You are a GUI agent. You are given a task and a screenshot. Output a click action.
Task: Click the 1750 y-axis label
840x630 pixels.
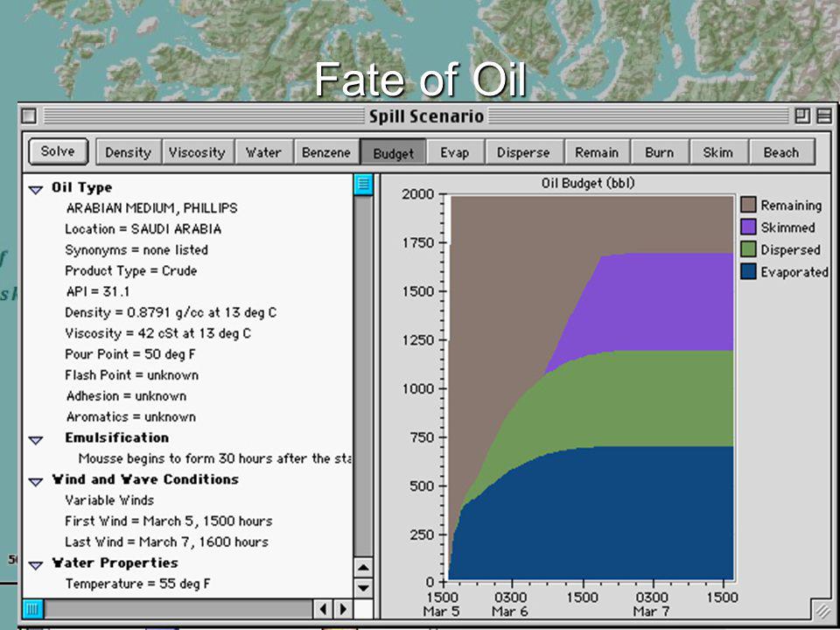tap(418, 242)
